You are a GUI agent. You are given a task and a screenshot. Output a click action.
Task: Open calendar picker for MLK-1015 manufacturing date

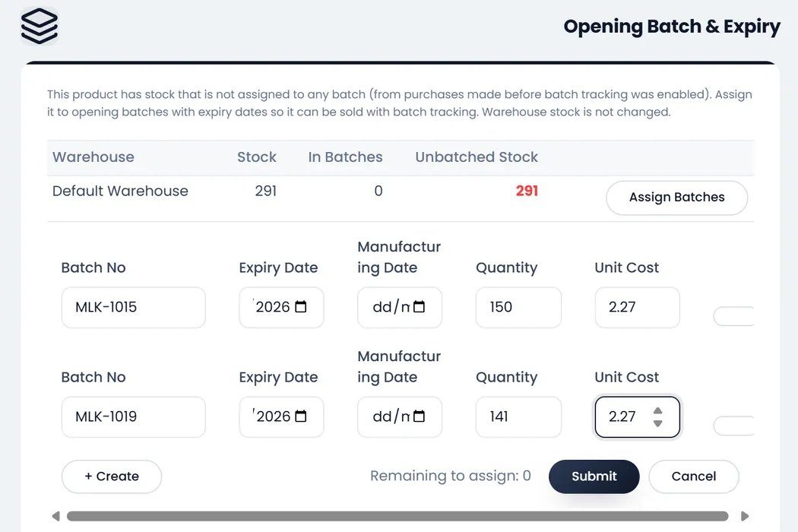[x=419, y=307]
